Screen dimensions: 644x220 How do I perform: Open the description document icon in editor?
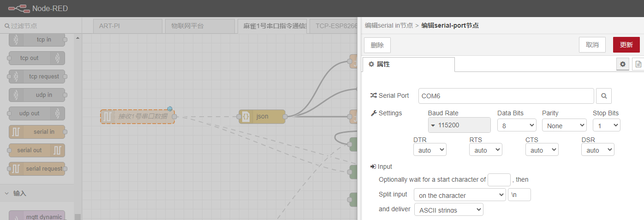[638, 64]
